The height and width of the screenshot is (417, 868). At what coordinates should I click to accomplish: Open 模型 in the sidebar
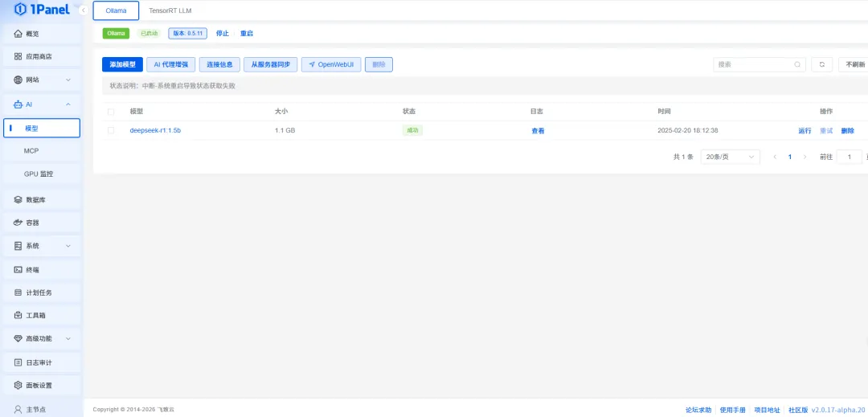click(x=42, y=128)
